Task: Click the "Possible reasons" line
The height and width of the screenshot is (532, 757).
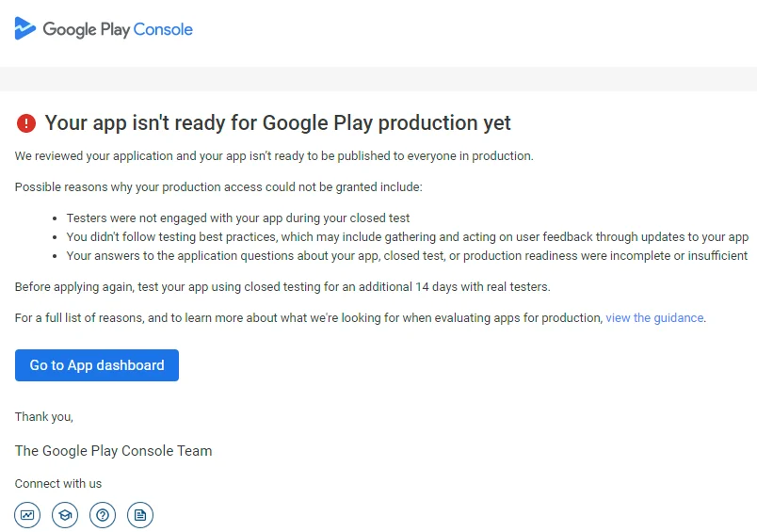Action: tap(218, 187)
